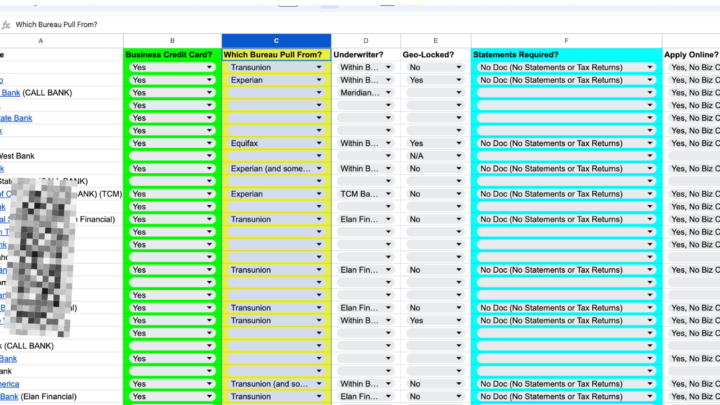
Task: Open the 'Transunion (and so…' bureau dropdown
Action: pos(276,383)
